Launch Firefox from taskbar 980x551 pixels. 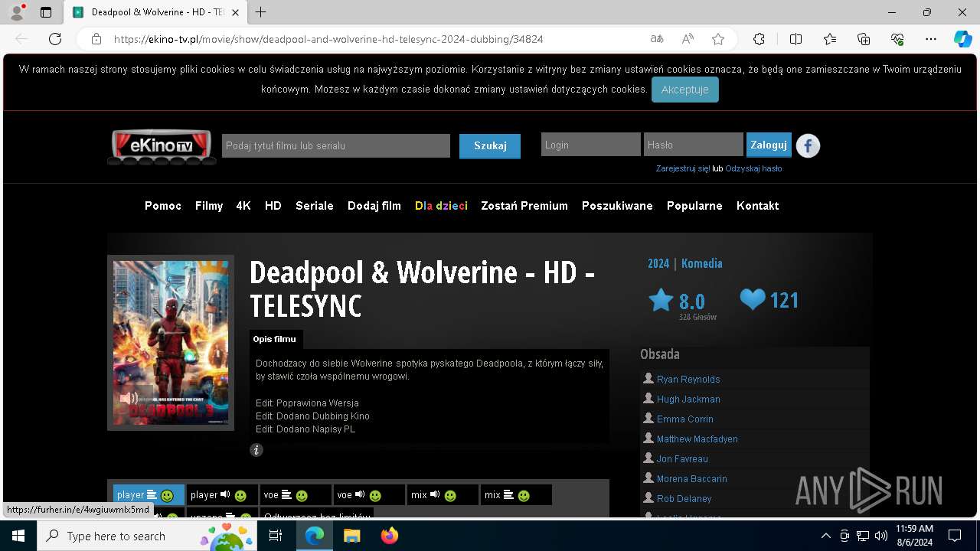point(389,536)
